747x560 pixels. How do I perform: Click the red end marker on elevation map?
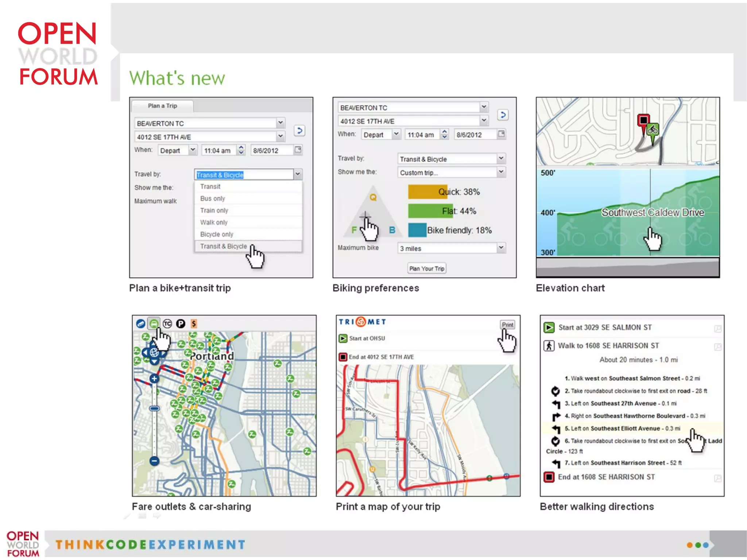(x=643, y=121)
